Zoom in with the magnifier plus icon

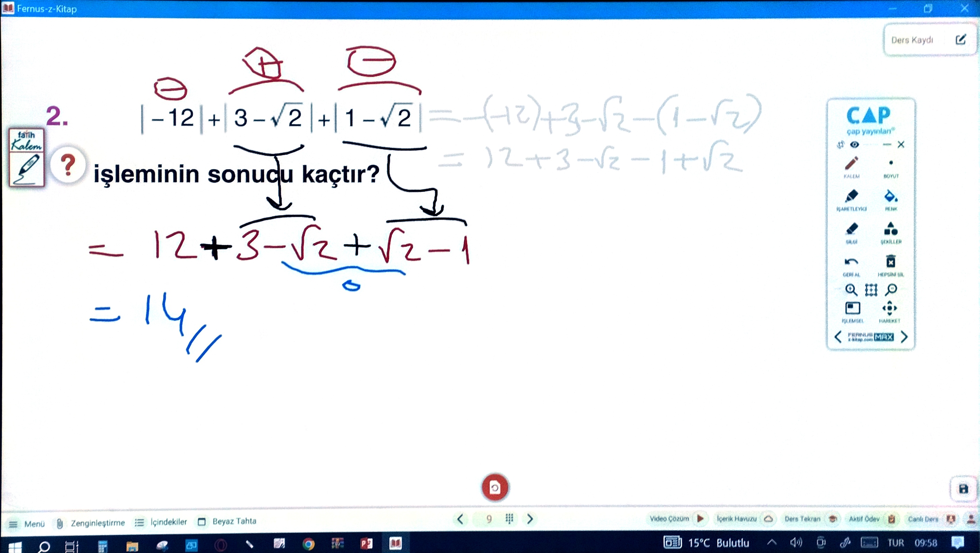click(x=851, y=290)
